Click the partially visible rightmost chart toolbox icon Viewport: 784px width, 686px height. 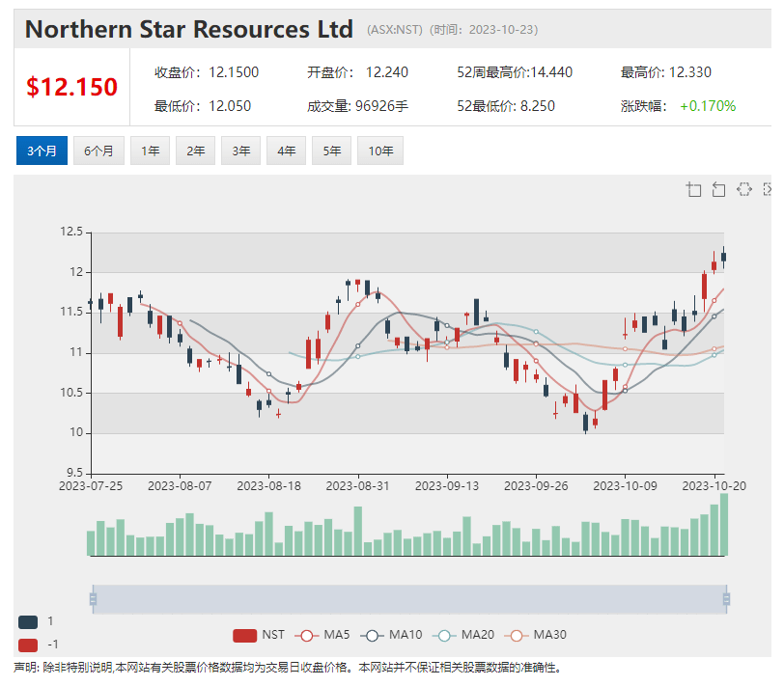768,189
